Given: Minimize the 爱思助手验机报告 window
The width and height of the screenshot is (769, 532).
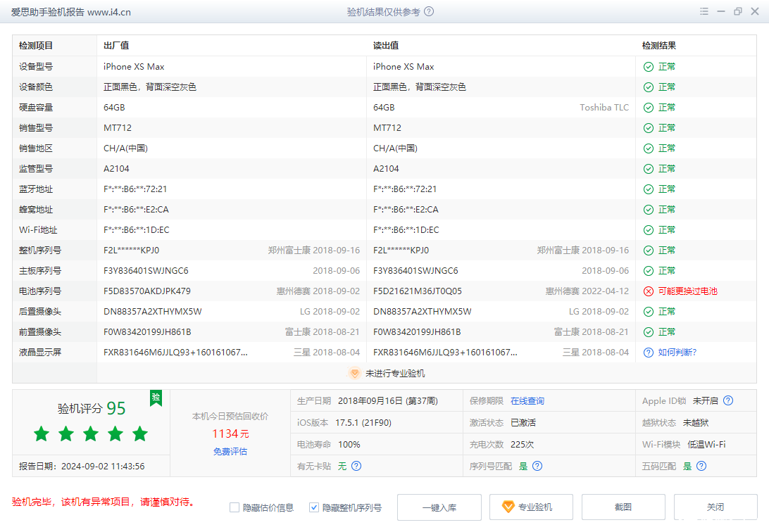Looking at the screenshot, I should [721, 12].
